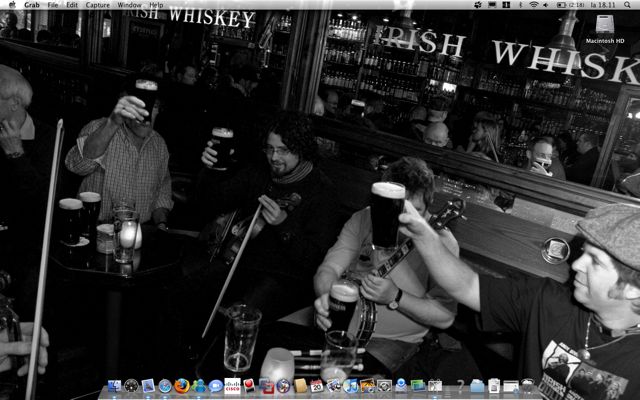Open Finder from the Dock

115,386
